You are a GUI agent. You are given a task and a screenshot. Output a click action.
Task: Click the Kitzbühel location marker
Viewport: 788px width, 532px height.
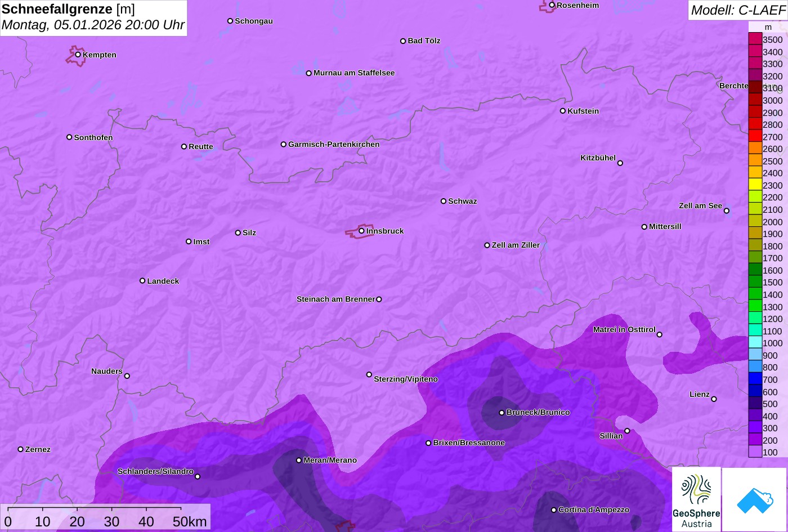coord(620,163)
